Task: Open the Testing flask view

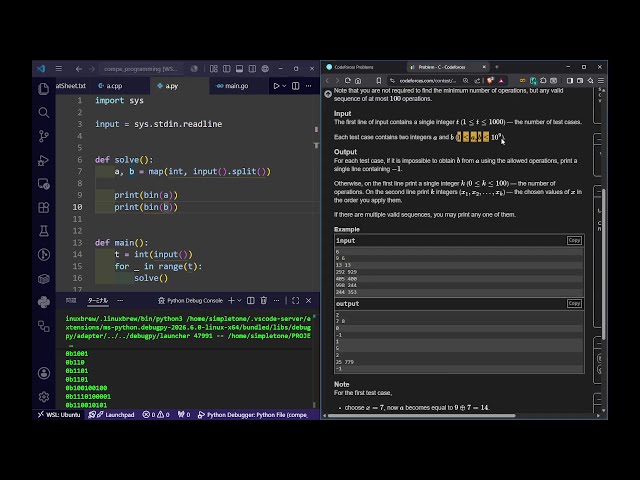Action: [x=44, y=231]
